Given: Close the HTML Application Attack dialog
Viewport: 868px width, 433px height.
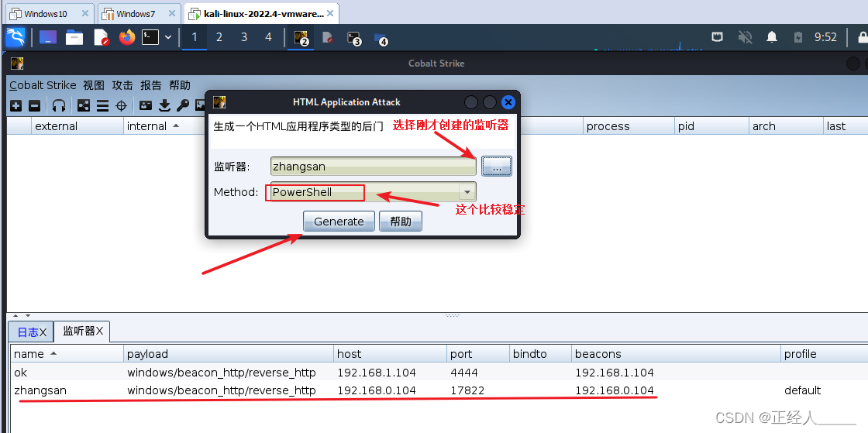Looking at the screenshot, I should [508, 102].
